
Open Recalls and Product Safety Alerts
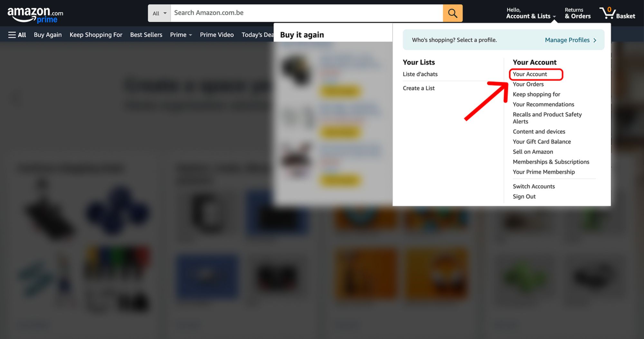coord(547,118)
